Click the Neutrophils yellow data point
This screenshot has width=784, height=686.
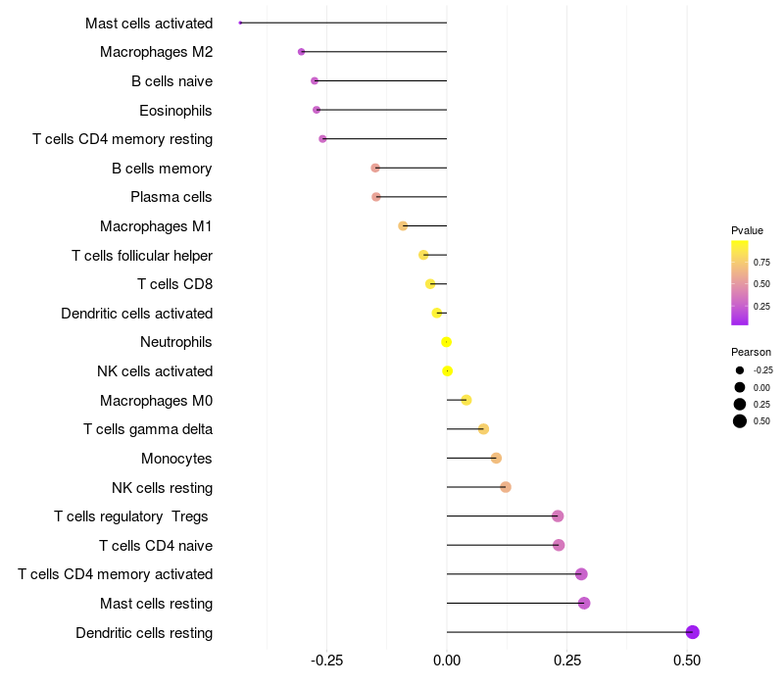point(447,342)
